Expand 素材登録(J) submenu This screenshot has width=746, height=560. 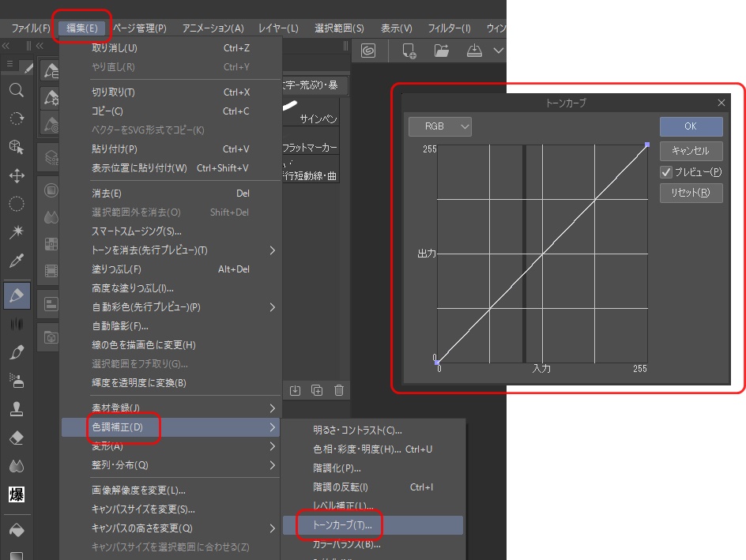tap(273, 408)
